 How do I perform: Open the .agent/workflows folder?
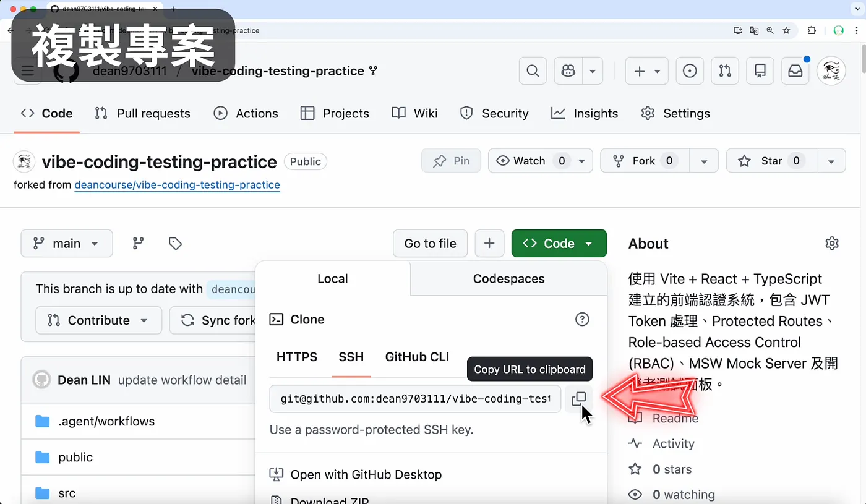tap(106, 421)
